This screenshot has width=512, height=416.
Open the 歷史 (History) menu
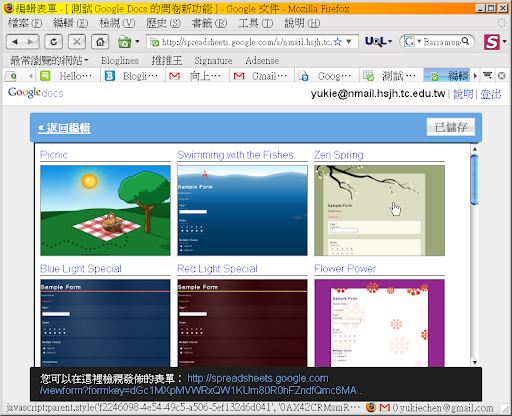[163, 23]
